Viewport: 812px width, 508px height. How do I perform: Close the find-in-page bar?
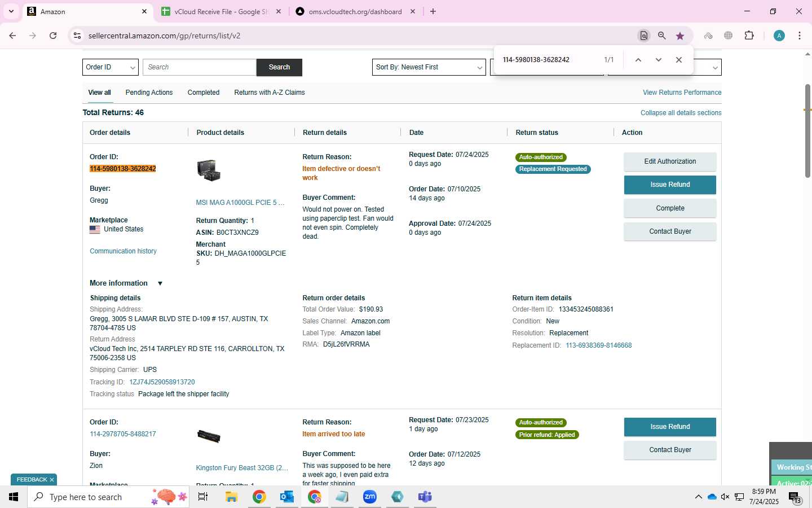coord(679,60)
